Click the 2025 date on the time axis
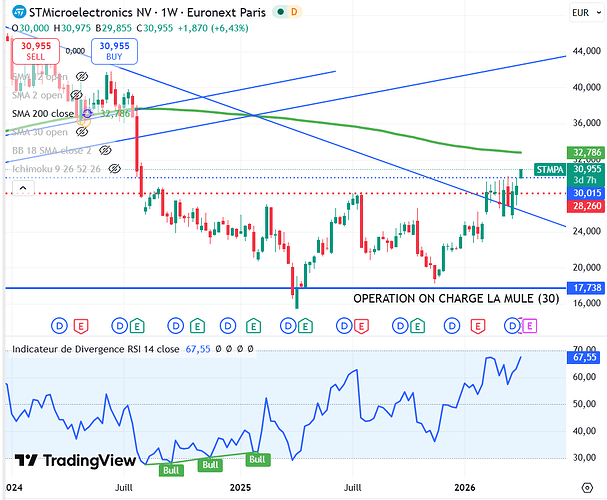Image resolution: width=607 pixels, height=500 pixels. coord(240,487)
